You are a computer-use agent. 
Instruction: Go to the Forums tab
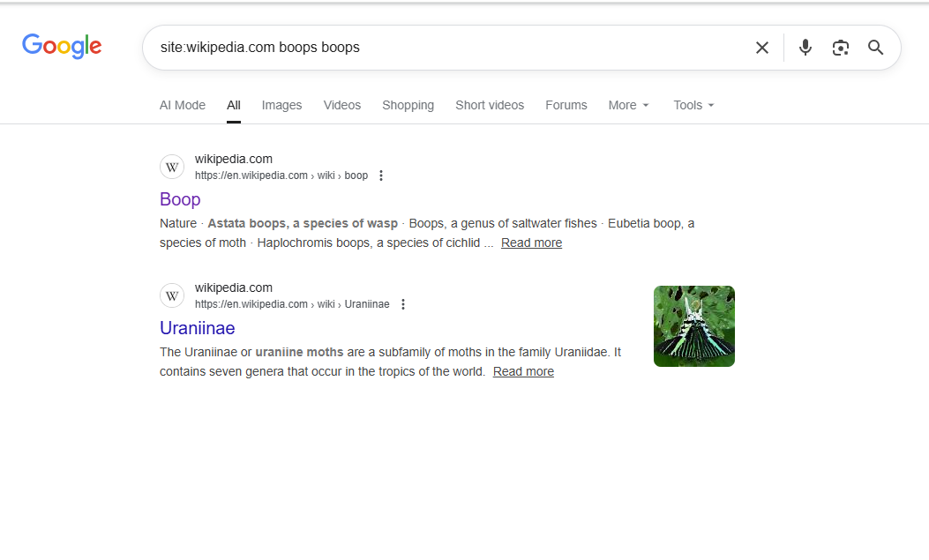tap(566, 105)
